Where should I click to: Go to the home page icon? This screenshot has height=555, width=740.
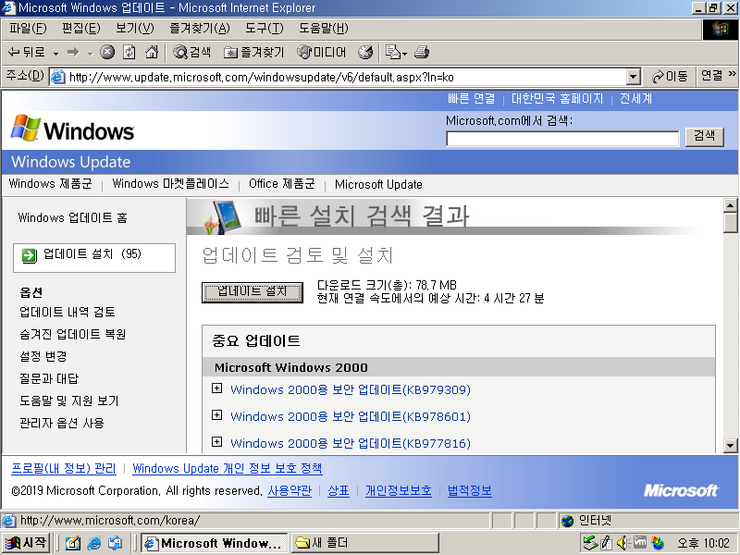pyautogui.click(x=151, y=52)
